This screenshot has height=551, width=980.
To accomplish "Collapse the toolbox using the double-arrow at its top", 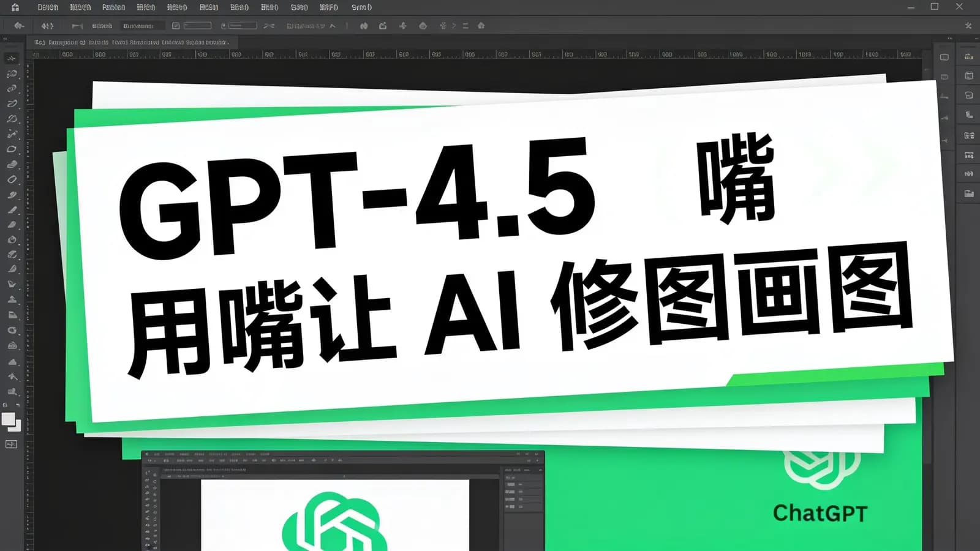I will click(5, 39).
